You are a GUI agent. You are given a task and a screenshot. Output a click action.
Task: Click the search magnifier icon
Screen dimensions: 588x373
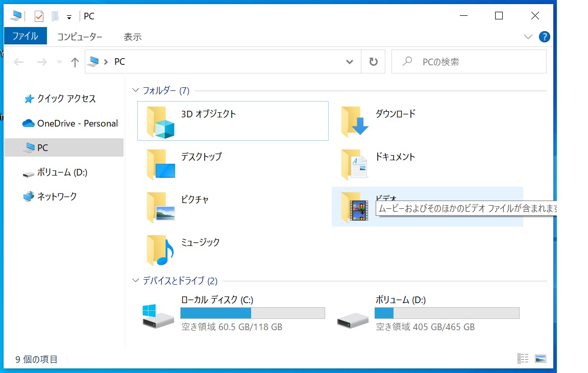pos(407,61)
